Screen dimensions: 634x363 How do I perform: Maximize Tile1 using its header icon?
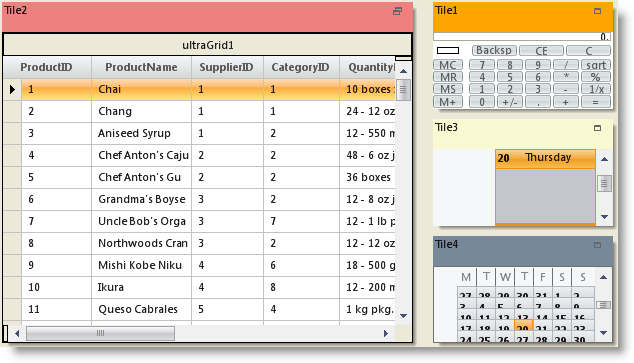click(597, 11)
